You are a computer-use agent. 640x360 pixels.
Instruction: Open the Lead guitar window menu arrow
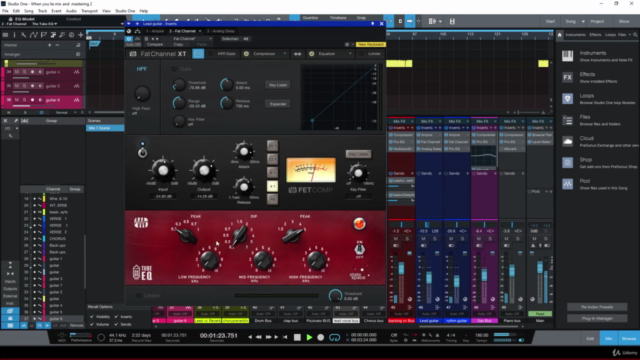pyautogui.click(x=129, y=24)
